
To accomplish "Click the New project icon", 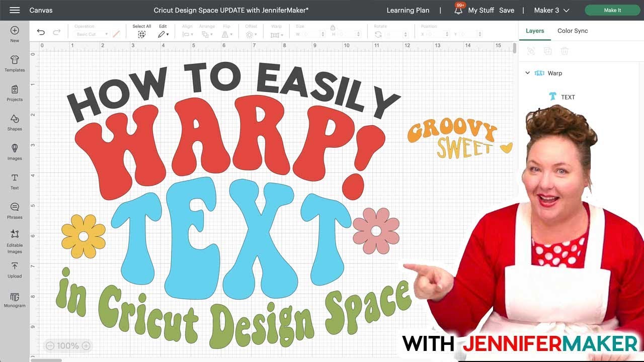I will [x=15, y=31].
